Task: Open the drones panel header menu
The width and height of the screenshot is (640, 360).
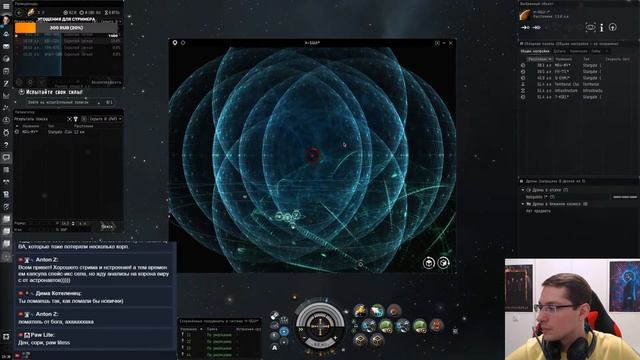Action: click(521, 181)
